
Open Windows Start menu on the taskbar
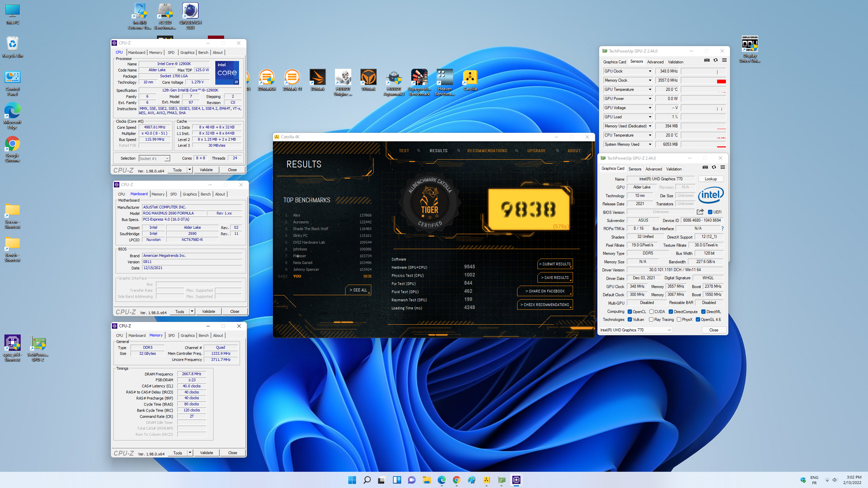[x=352, y=480]
